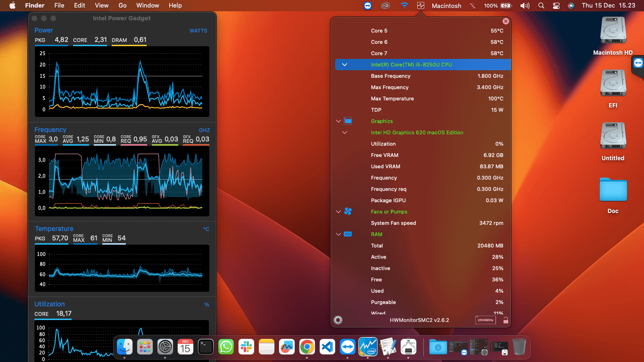This screenshot has height=362, width=644.
Task: Click Intel Power Gadget icon in Dock
Action: [368, 347]
